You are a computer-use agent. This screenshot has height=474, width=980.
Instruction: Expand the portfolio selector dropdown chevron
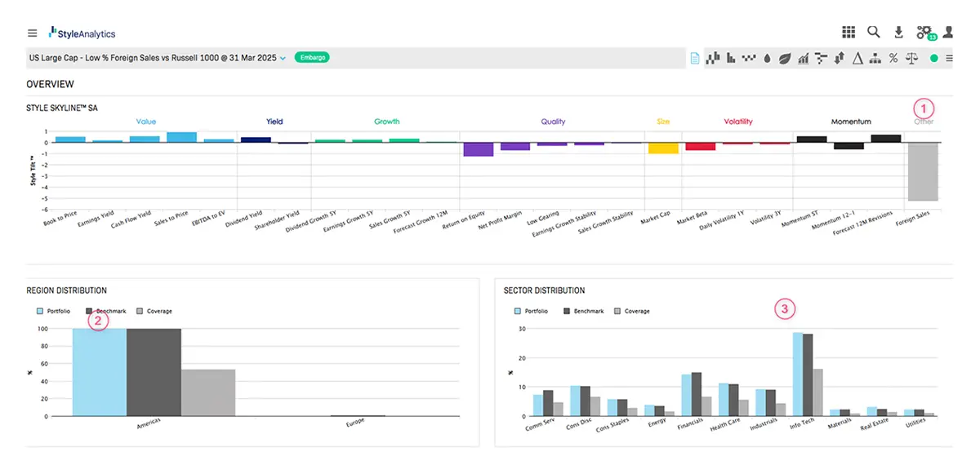pyautogui.click(x=283, y=59)
